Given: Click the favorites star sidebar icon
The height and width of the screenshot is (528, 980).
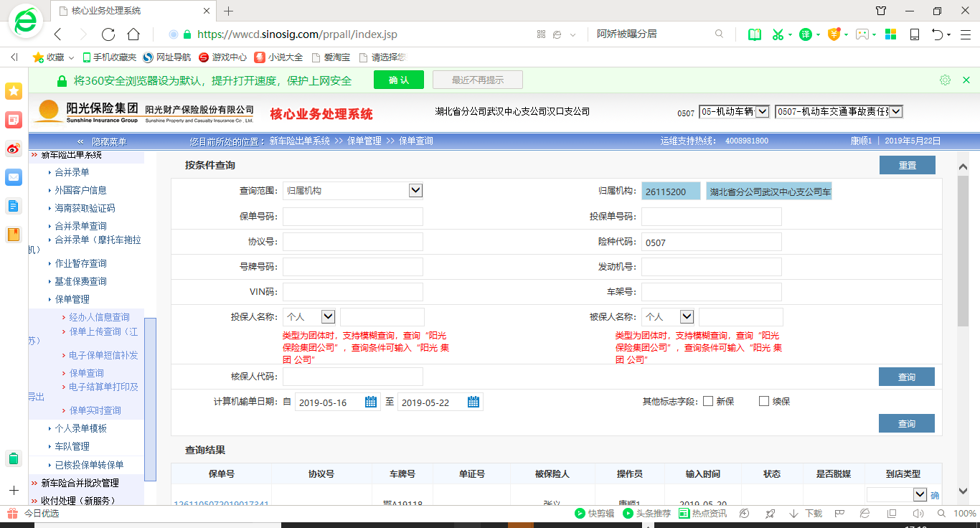Looking at the screenshot, I should tap(14, 91).
